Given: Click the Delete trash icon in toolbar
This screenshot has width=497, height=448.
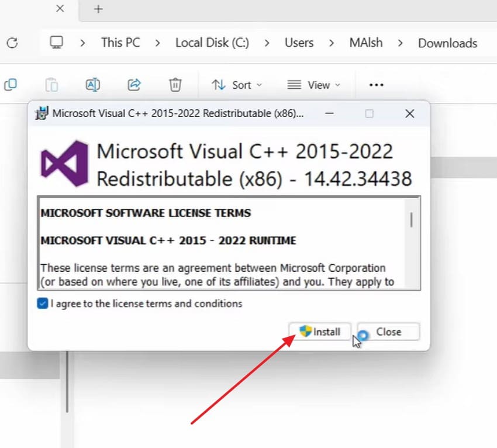Looking at the screenshot, I should click(175, 85).
